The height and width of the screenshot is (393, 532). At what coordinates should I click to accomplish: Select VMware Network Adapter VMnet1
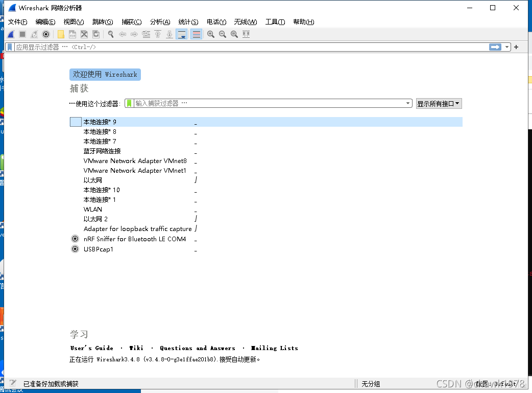[266, 171]
